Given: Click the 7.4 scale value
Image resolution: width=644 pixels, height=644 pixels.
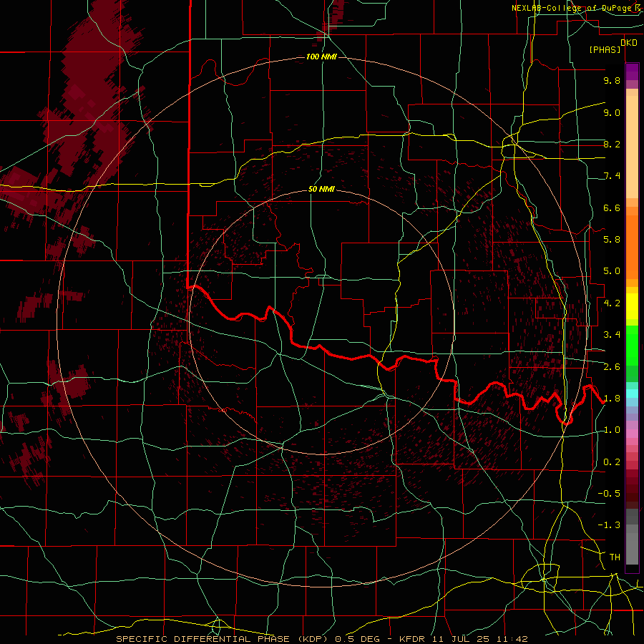Looking at the screenshot, I should point(612,176).
